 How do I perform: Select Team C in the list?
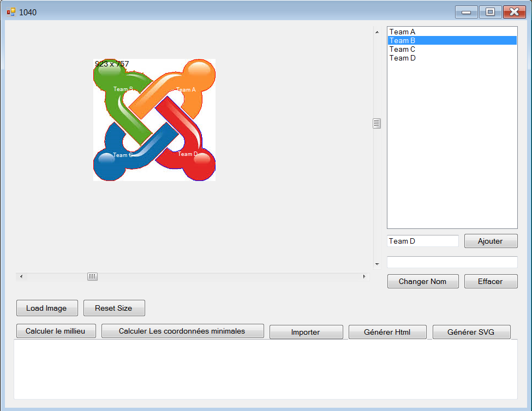(452, 50)
